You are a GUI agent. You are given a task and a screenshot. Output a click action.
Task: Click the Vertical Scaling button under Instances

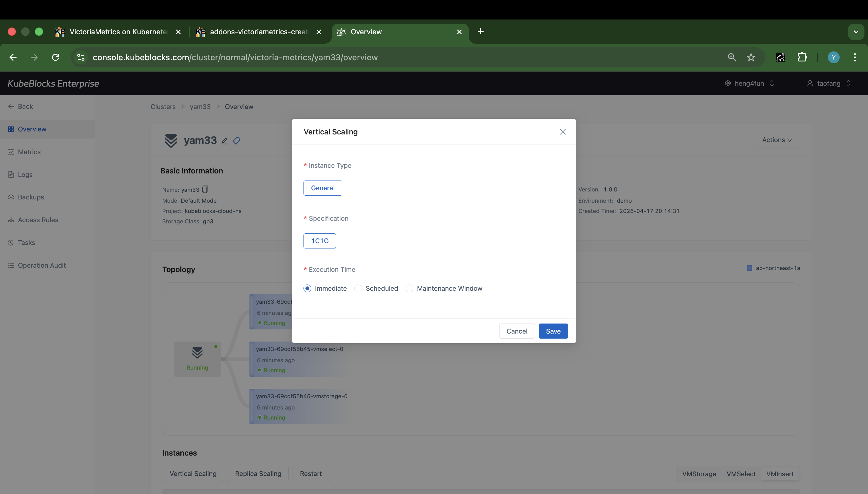click(x=193, y=474)
